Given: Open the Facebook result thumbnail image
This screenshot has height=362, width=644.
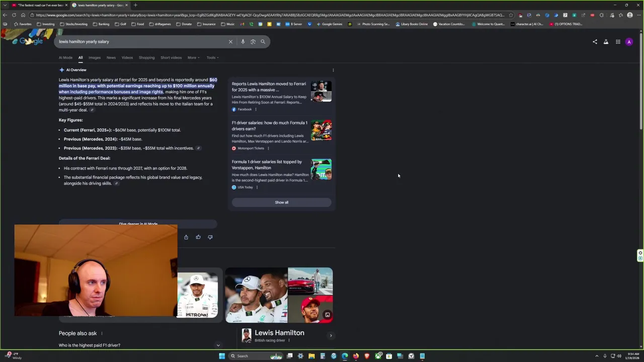Looking at the screenshot, I should [x=321, y=92].
